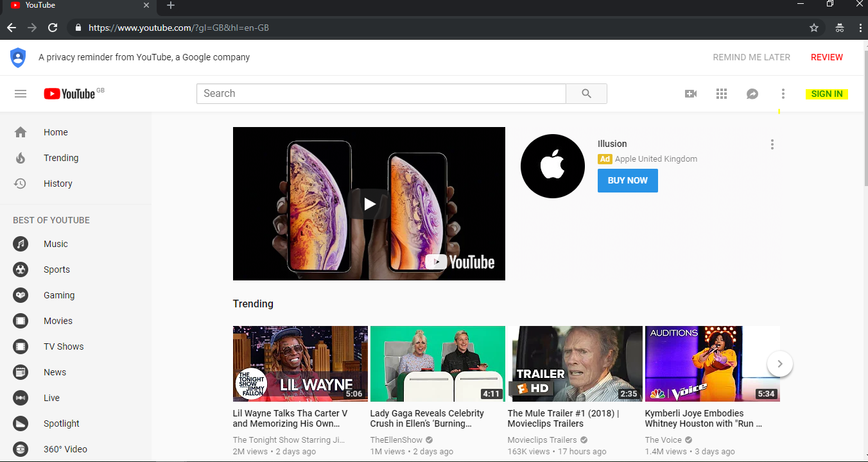Play the Apple Illusion ad video

(x=369, y=204)
